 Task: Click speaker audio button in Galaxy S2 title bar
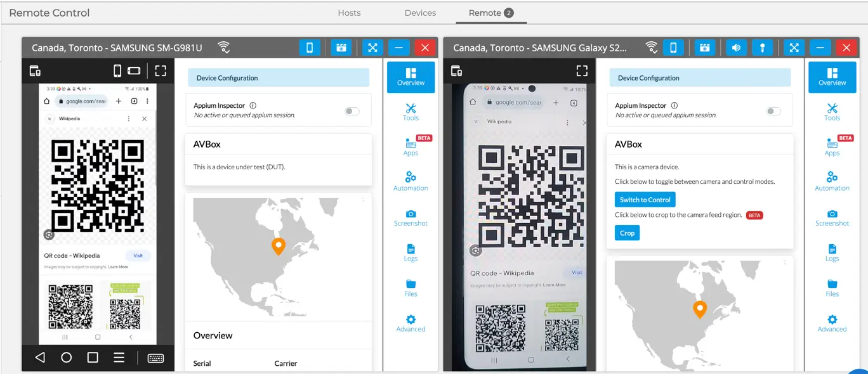[736, 48]
